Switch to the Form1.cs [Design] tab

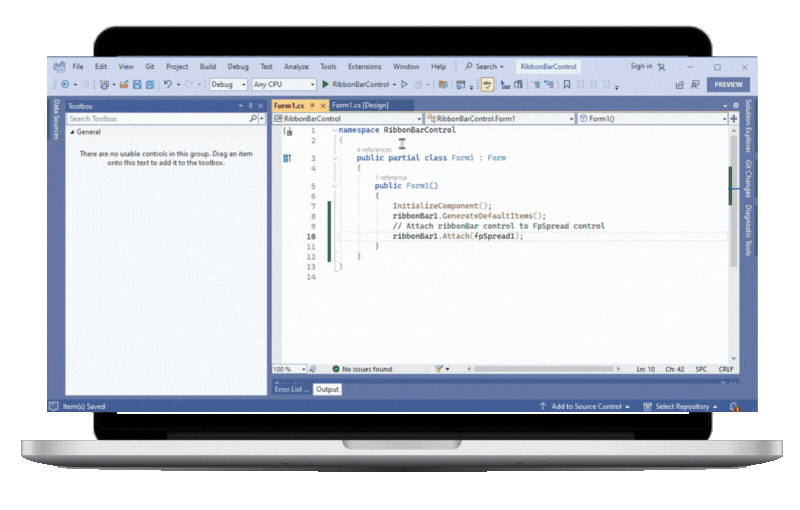point(360,106)
